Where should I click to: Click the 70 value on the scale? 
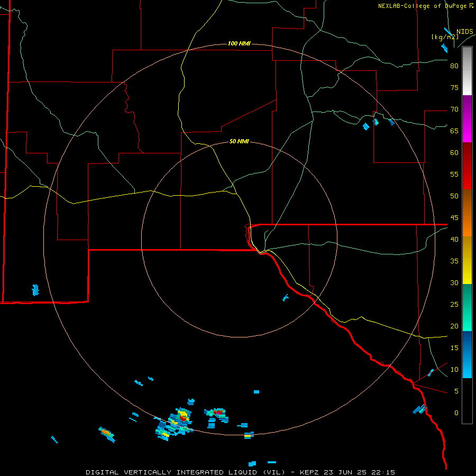pos(454,109)
